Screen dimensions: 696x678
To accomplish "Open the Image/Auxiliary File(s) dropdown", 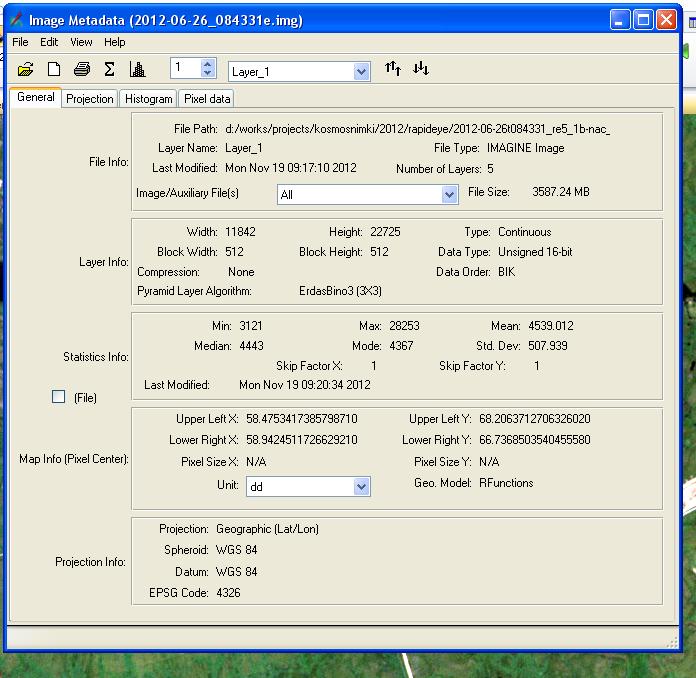I will tap(449, 195).
